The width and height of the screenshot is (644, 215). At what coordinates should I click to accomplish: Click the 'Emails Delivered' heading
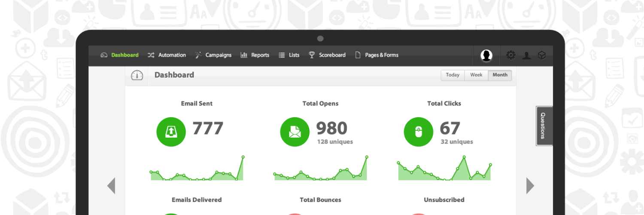coord(197,200)
